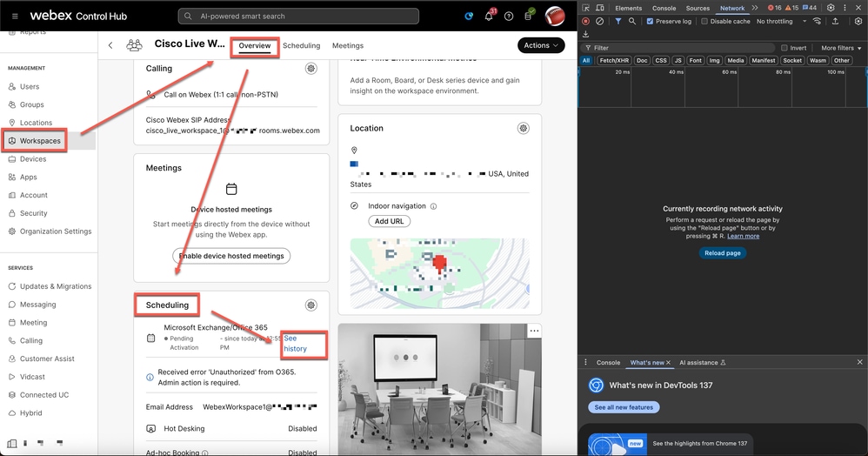Viewport: 868px width, 456px height.
Task: Open the notifications bell in Control Hub
Action: pyautogui.click(x=489, y=16)
